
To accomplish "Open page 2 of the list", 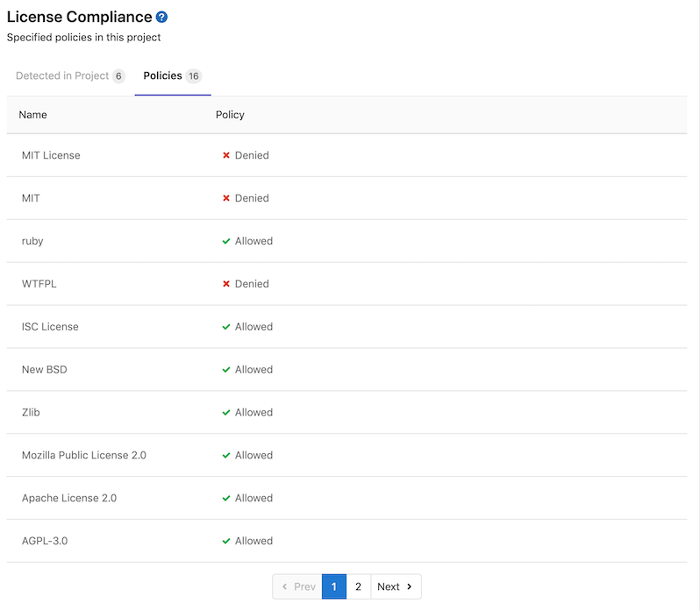I will 358,586.
